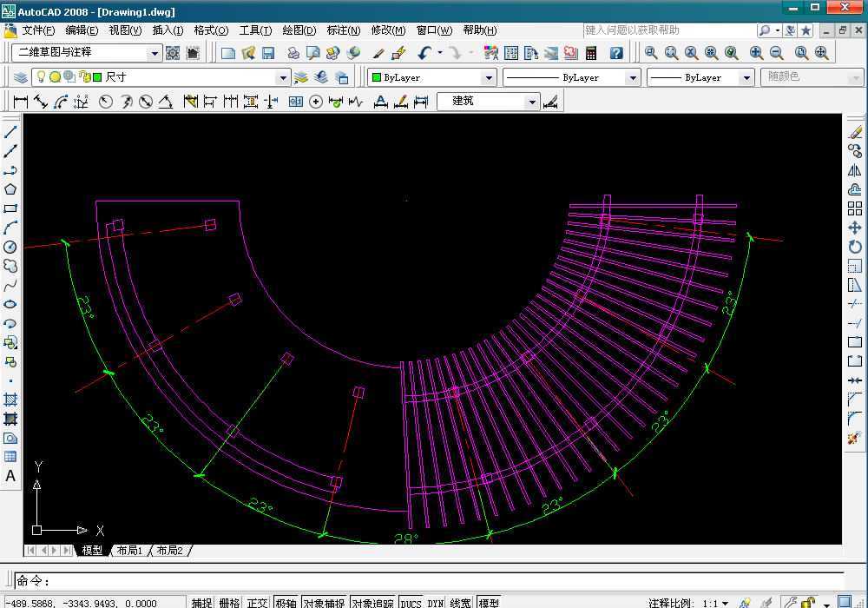Open the 文件(F) menu
This screenshot has width=868, height=608.
coord(37,30)
